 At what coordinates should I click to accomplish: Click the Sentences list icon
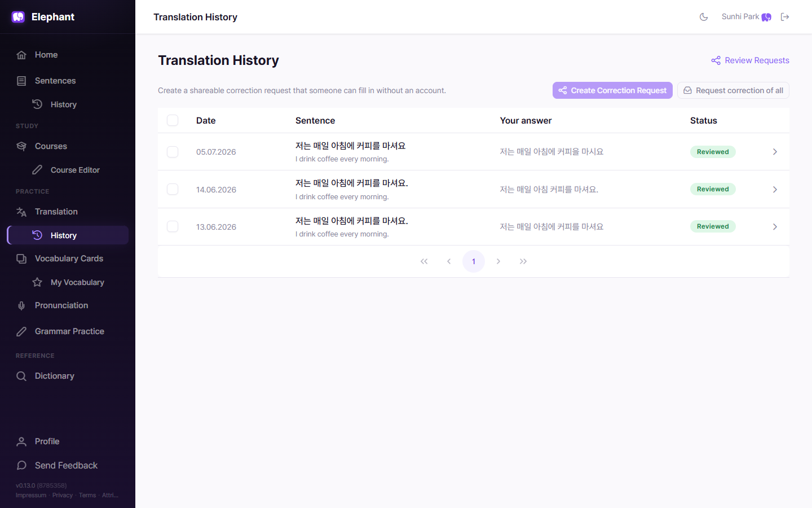pyautogui.click(x=21, y=81)
